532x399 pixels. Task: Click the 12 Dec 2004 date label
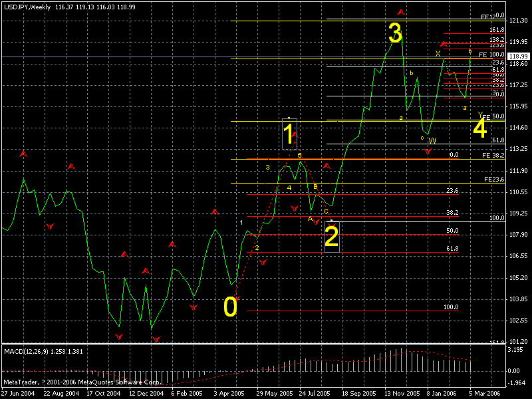[146, 394]
